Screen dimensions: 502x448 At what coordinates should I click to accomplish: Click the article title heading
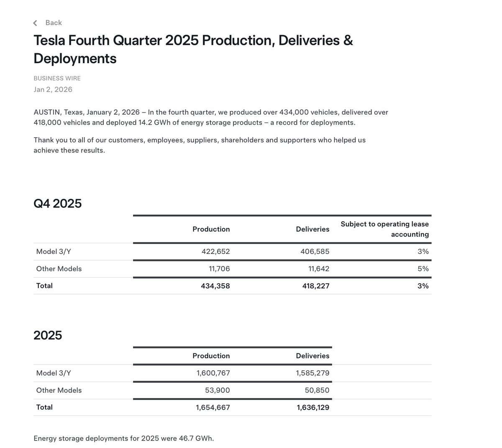[193, 49]
